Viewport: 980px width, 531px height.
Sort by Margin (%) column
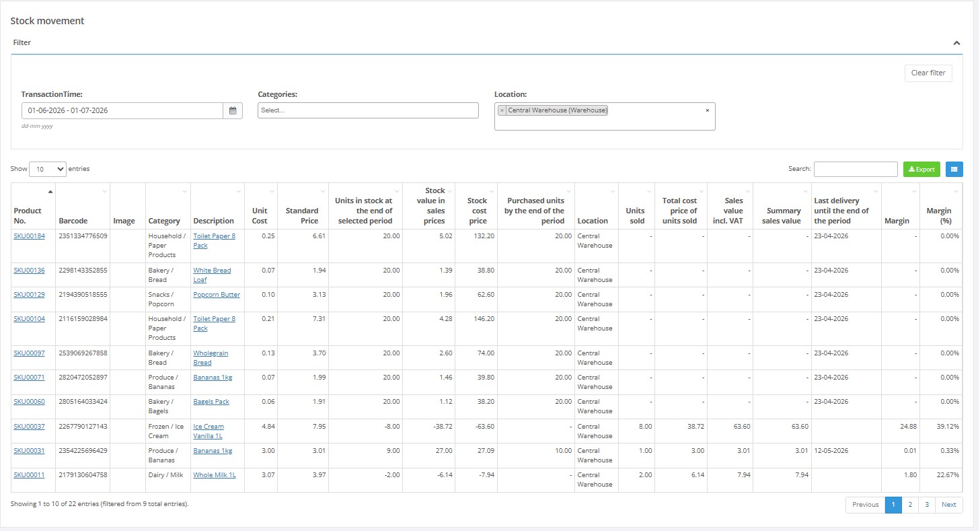940,206
